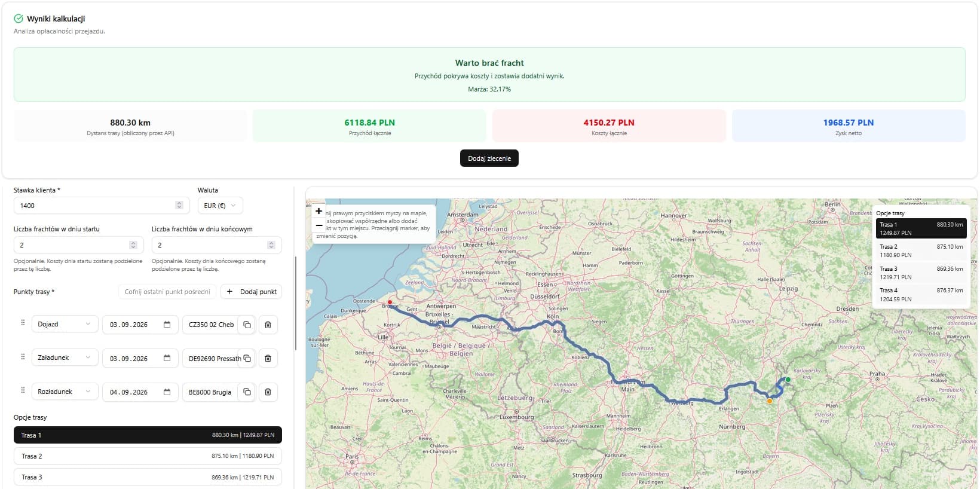Image resolution: width=980 pixels, height=489 pixels.
Task: Zoom out the map with minus button
Action: tap(318, 225)
